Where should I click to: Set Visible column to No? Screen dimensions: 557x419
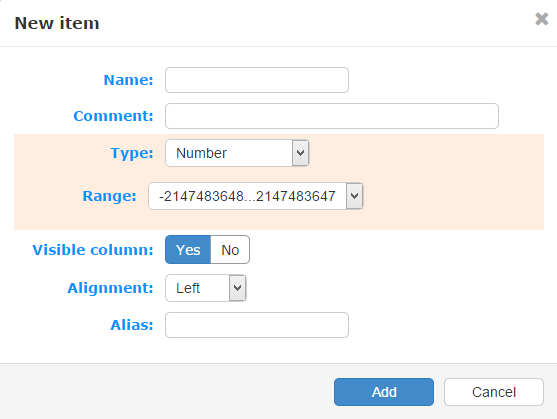[230, 250]
